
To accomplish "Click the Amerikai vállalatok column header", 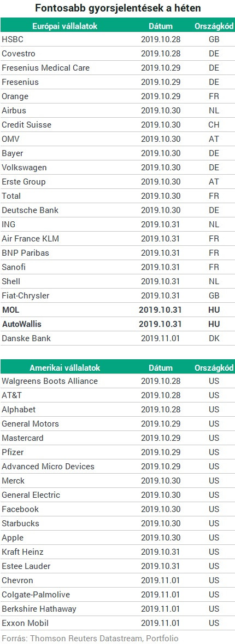I will coord(64,367).
